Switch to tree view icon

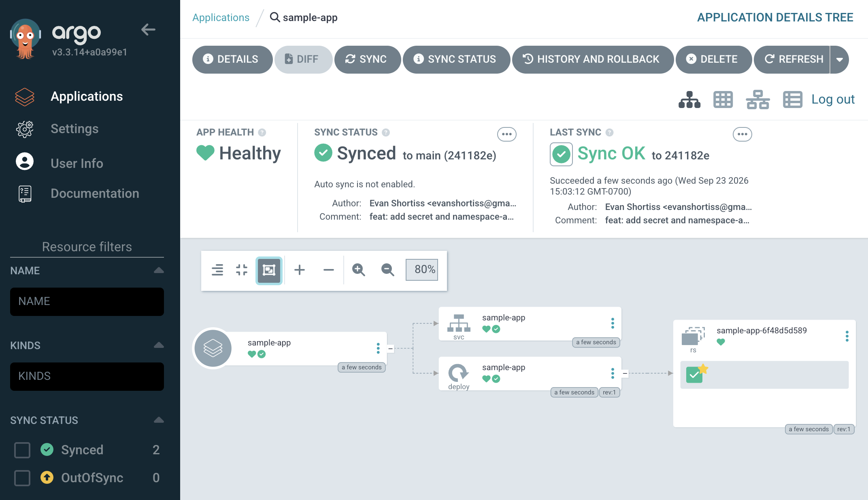(689, 100)
